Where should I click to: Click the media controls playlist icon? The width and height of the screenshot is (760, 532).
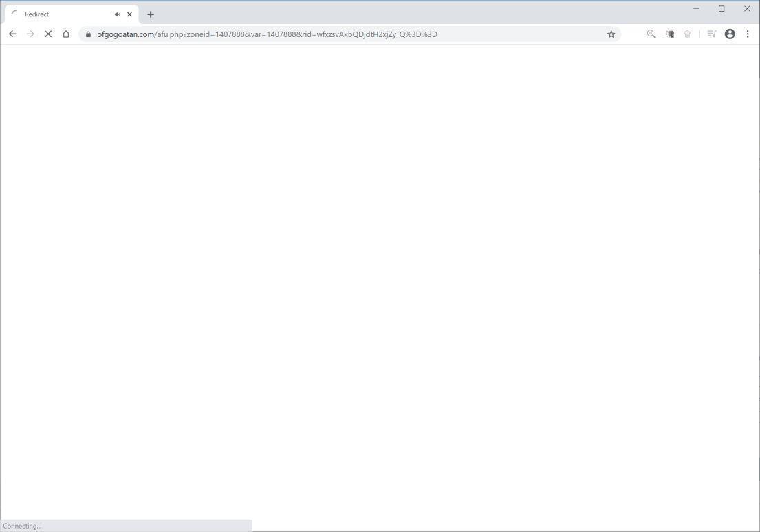click(712, 34)
